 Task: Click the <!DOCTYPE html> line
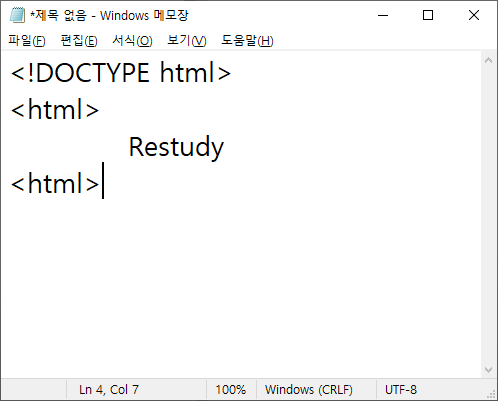[x=121, y=73]
